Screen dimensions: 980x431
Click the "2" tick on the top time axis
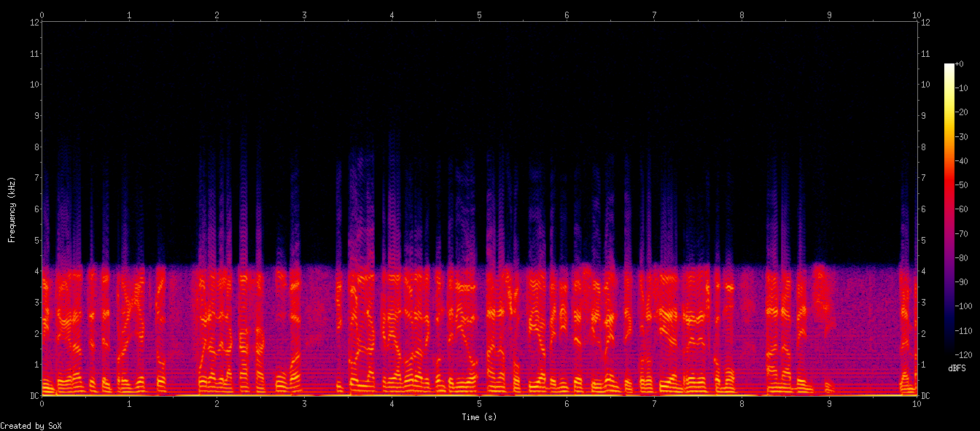(217, 14)
